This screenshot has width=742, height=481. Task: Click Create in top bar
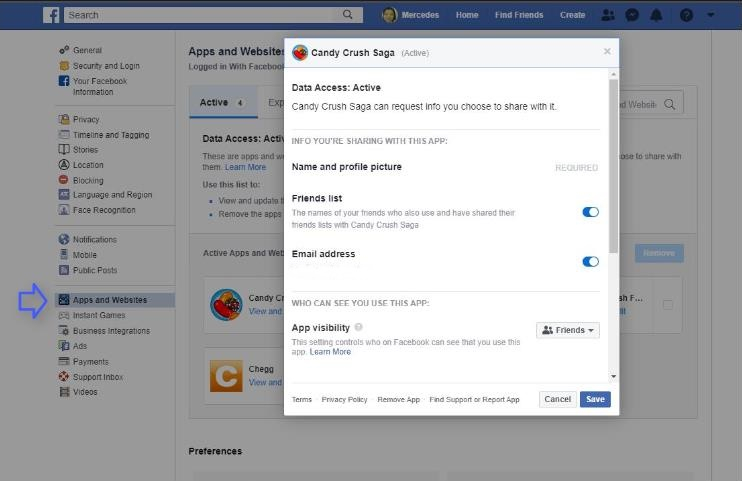coord(573,15)
